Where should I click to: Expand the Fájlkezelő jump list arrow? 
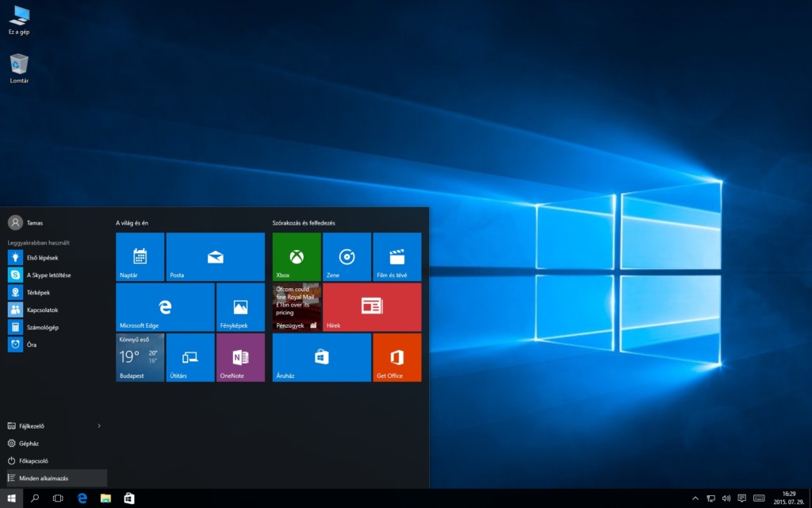pyautogui.click(x=99, y=425)
